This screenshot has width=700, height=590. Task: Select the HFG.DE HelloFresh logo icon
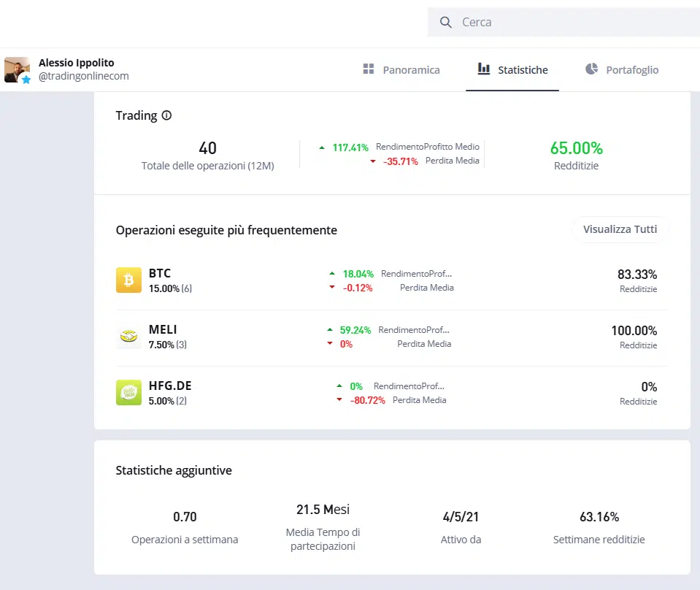pos(128,393)
